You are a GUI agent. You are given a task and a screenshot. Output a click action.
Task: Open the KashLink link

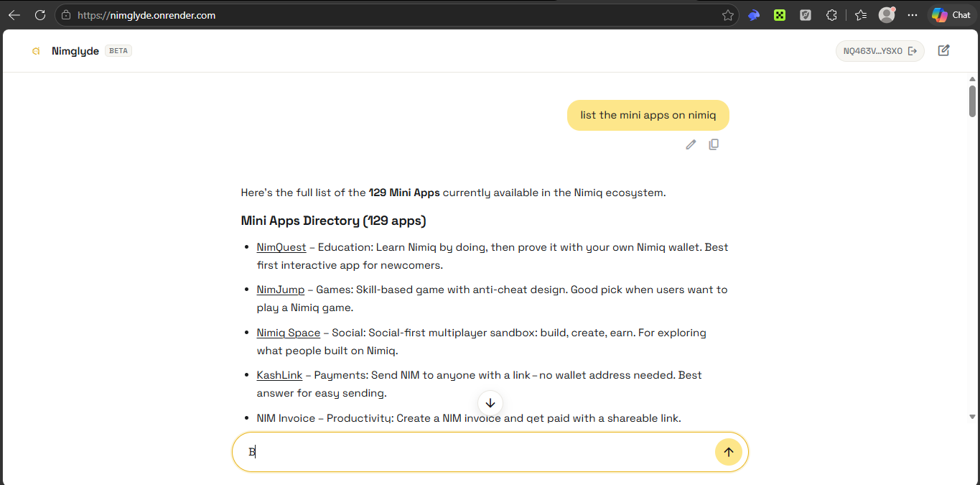click(x=279, y=375)
